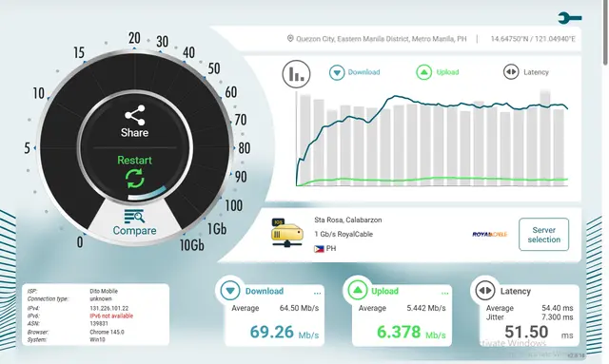Click the ASN value 139831
609x364 pixels.
pos(99,324)
